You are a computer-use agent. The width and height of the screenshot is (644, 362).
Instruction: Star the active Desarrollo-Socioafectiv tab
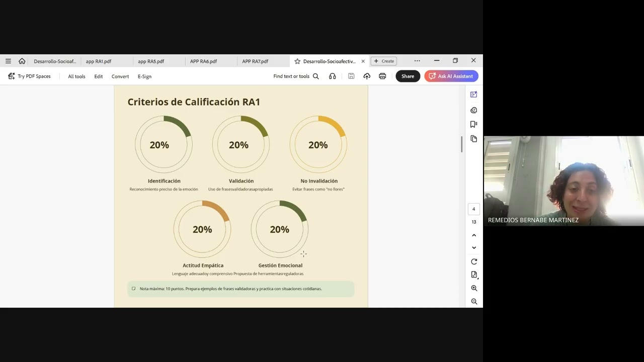click(297, 61)
